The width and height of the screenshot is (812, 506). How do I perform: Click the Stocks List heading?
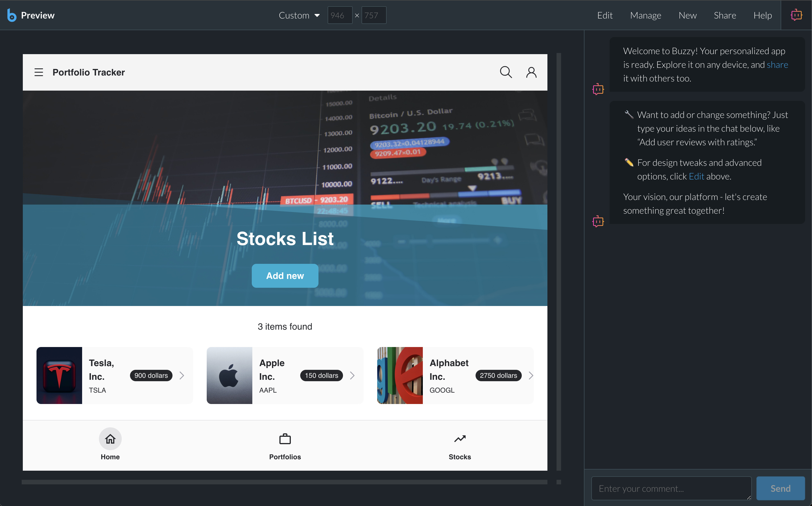pyautogui.click(x=285, y=238)
